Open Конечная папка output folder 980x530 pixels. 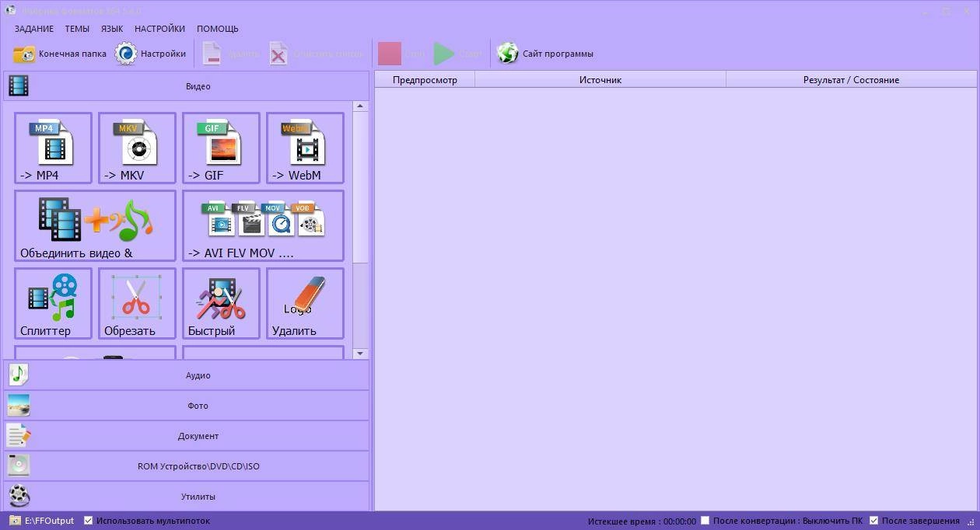60,54
